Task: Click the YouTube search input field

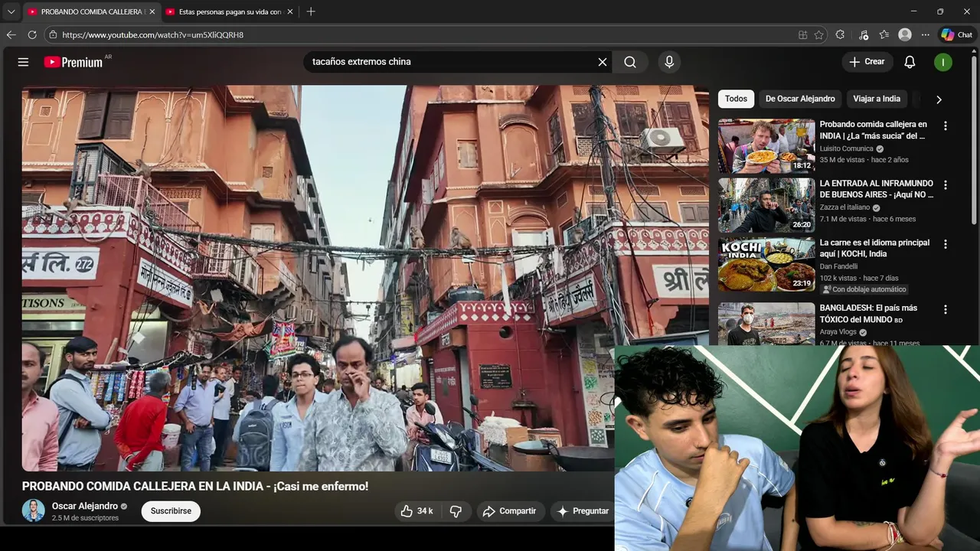Action: 452,62
